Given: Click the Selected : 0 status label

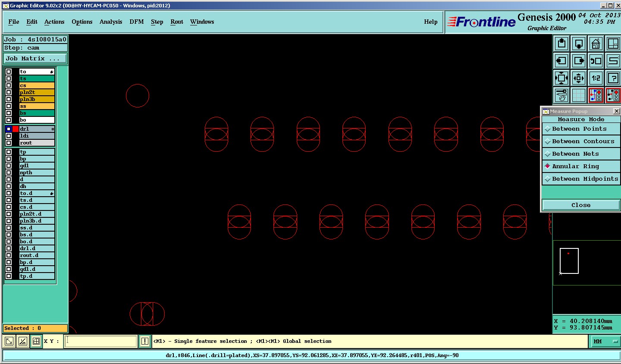Looking at the screenshot, I should pos(35,328).
